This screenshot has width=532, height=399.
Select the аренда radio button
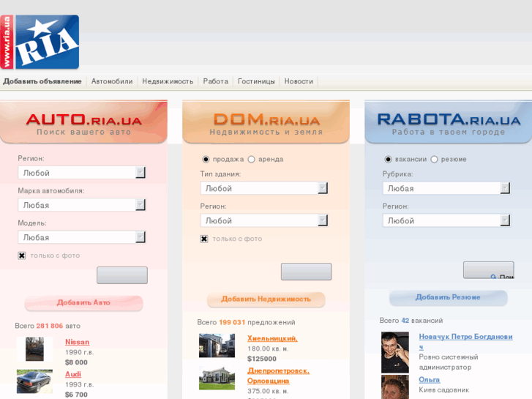251,159
